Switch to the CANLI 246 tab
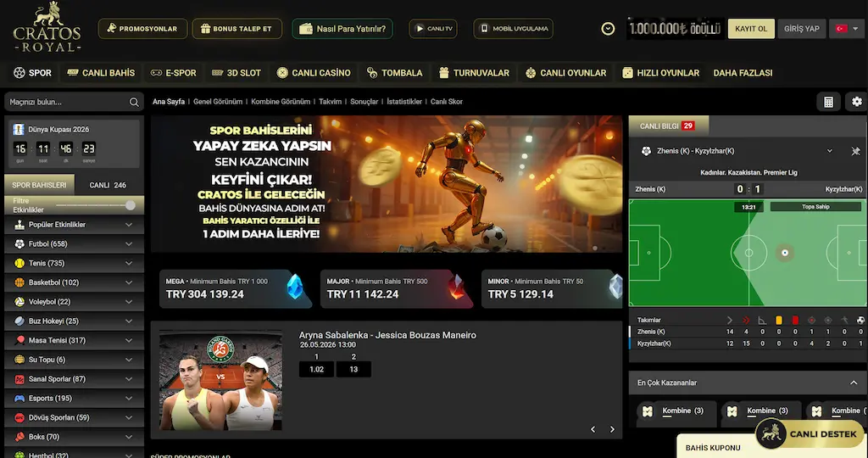This screenshot has width=868, height=458. (x=108, y=185)
